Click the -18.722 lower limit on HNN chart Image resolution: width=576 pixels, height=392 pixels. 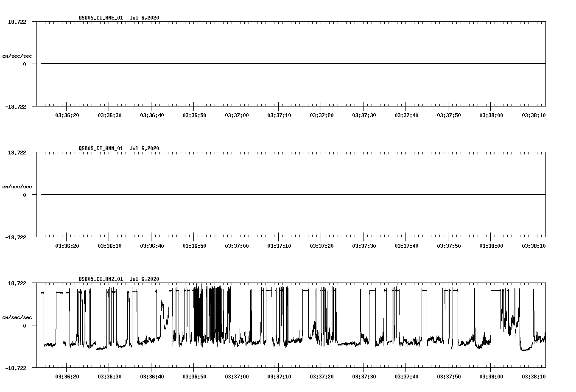coord(16,238)
